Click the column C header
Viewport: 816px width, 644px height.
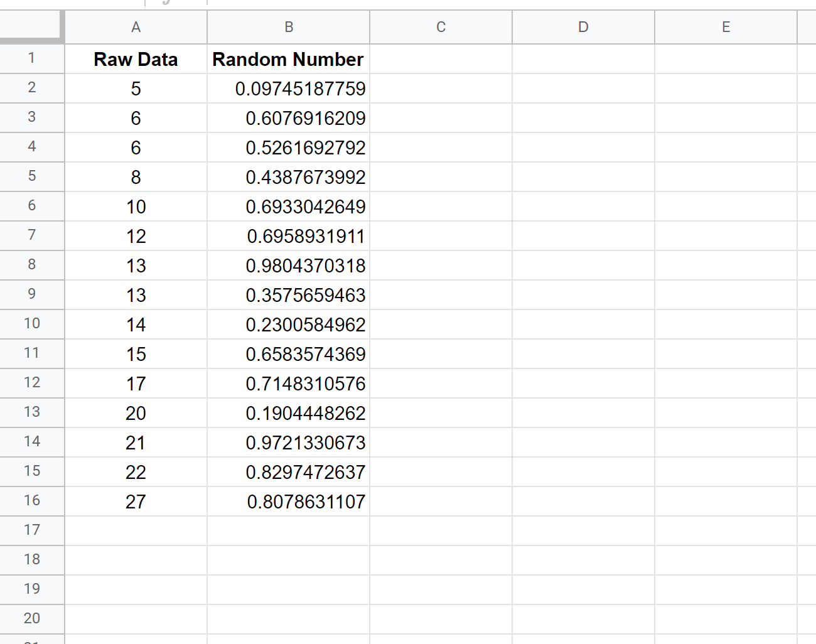[441, 27]
